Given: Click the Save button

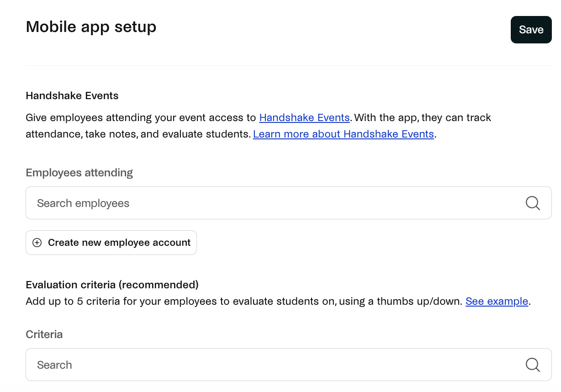Looking at the screenshot, I should [531, 30].
